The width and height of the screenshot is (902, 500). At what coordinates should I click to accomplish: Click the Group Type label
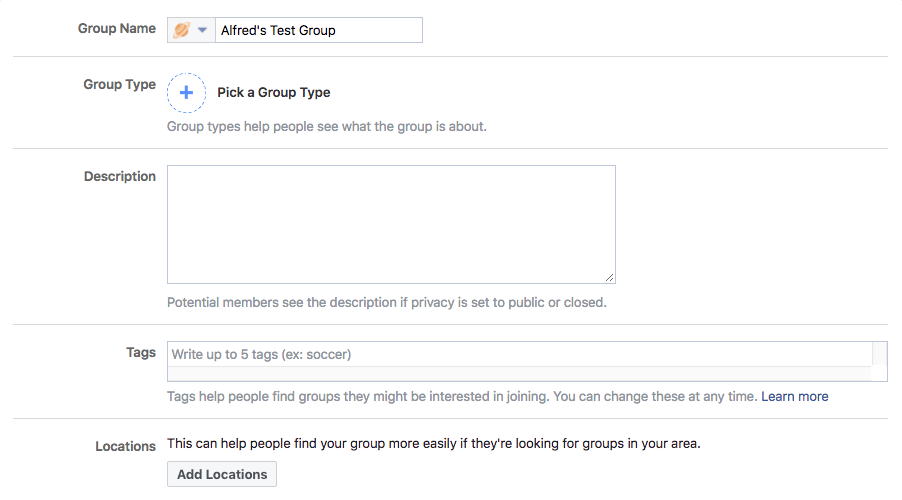(119, 85)
